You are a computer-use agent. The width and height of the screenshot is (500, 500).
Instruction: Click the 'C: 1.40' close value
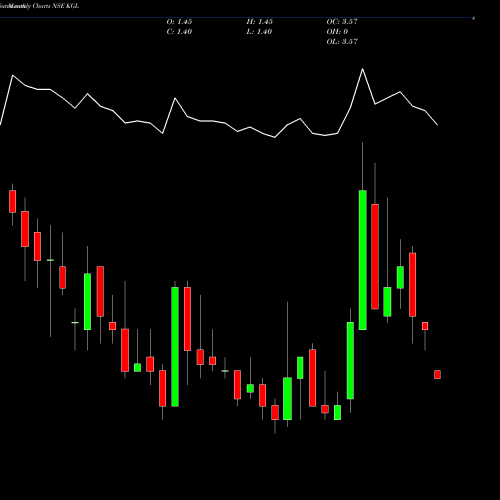pyautogui.click(x=179, y=32)
